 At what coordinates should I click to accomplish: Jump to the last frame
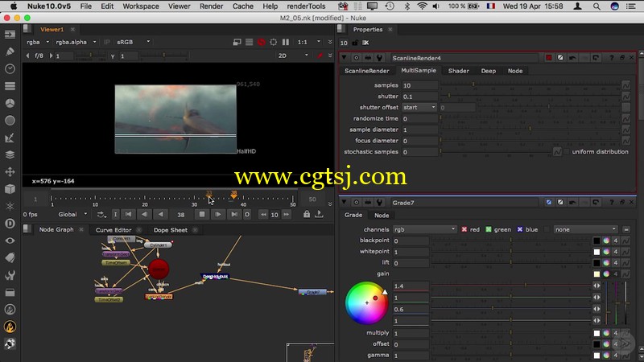(x=234, y=214)
